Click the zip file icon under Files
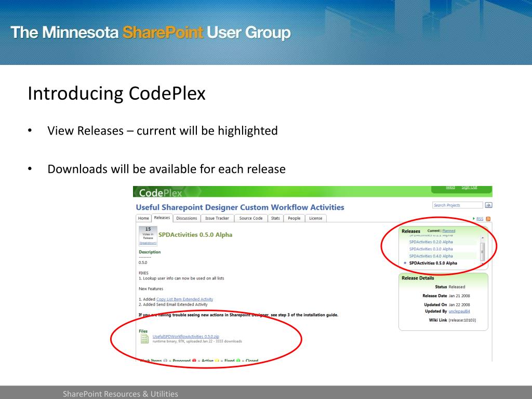This screenshot has height=399, width=532. point(144,339)
